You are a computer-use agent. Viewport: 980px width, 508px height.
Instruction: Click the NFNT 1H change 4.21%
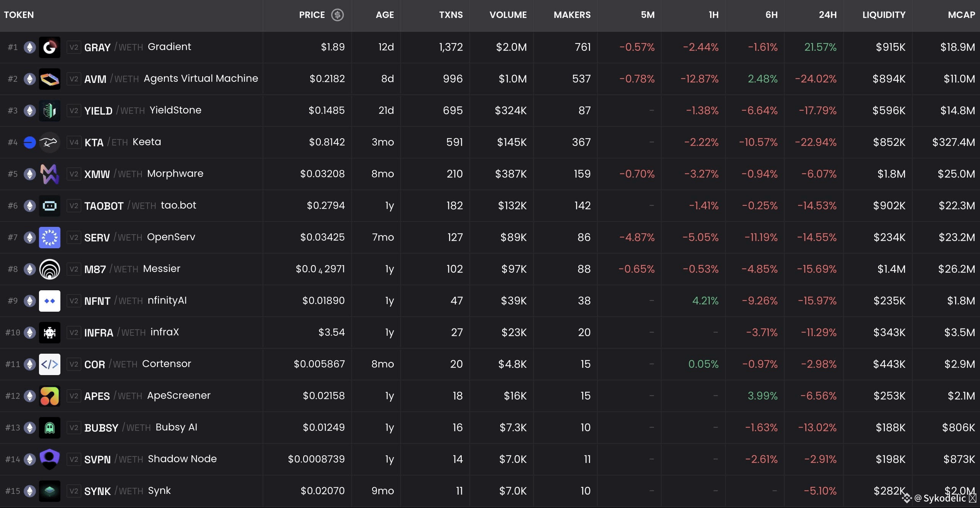point(705,301)
